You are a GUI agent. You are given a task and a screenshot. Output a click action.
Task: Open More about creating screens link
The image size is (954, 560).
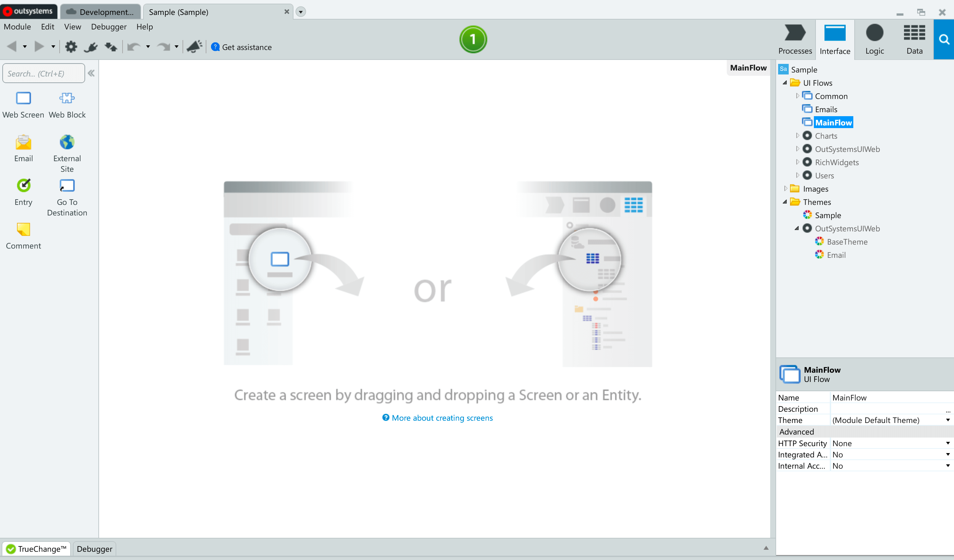click(442, 418)
